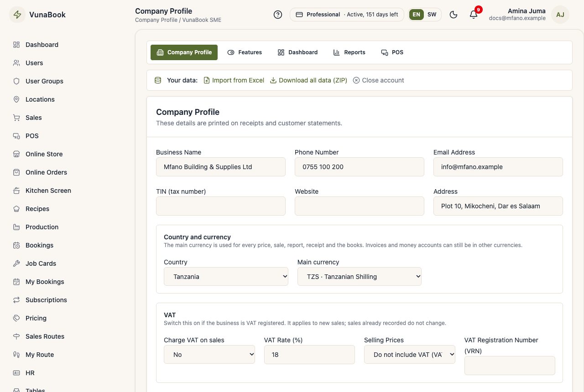Switch to the Features tab
Viewport: 584px width, 392px height.
pyautogui.click(x=245, y=52)
